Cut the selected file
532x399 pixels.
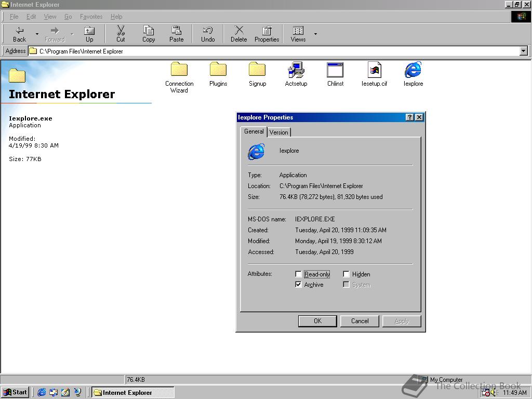click(121, 34)
